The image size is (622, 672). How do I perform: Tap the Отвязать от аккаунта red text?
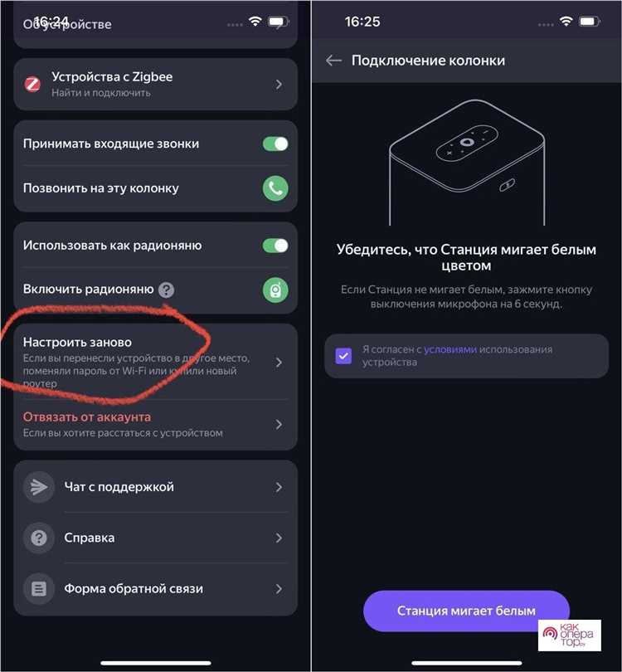[87, 416]
